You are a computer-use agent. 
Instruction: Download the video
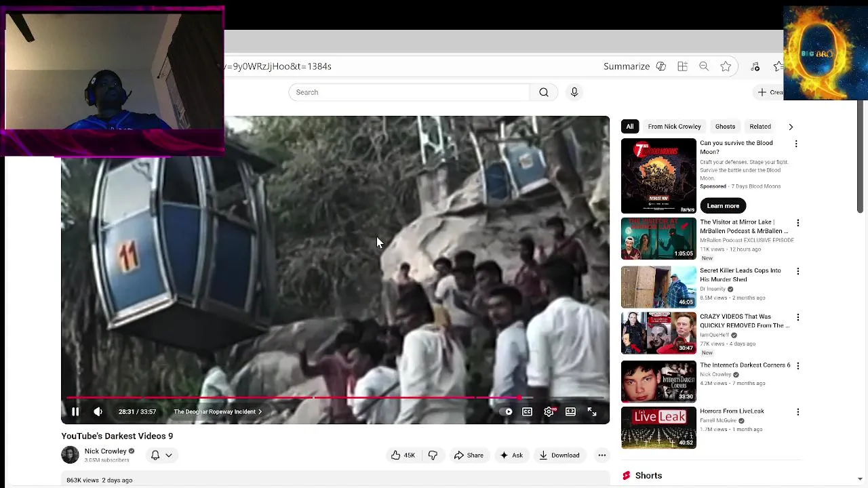pyautogui.click(x=559, y=455)
